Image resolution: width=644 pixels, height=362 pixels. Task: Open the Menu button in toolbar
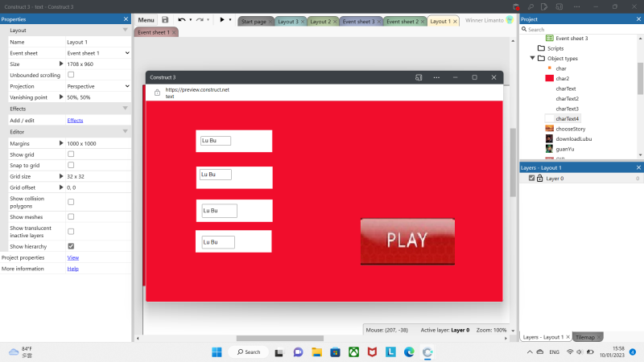tap(146, 19)
